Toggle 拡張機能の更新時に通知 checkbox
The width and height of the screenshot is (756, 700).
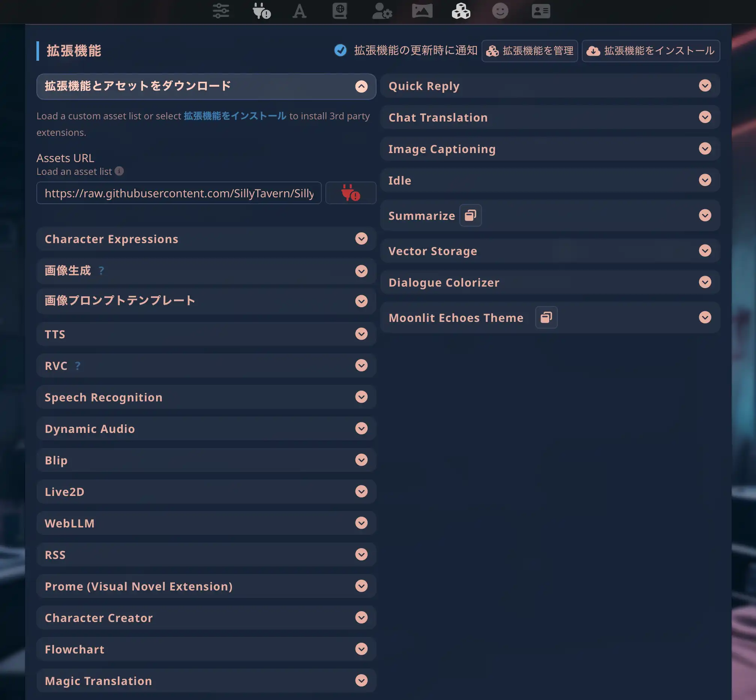point(340,50)
